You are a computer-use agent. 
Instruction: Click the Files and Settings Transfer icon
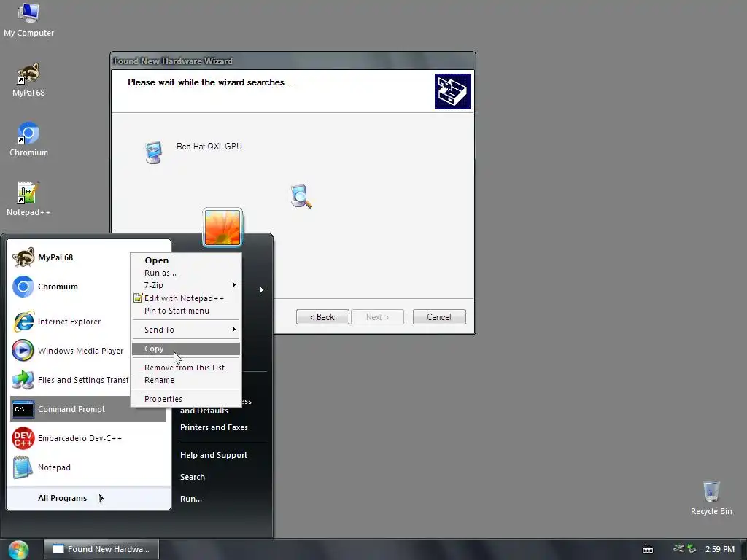pos(23,380)
